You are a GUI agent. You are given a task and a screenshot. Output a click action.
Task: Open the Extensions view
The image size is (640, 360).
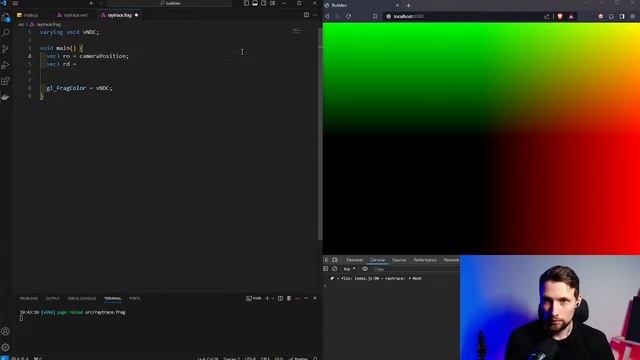point(5,81)
